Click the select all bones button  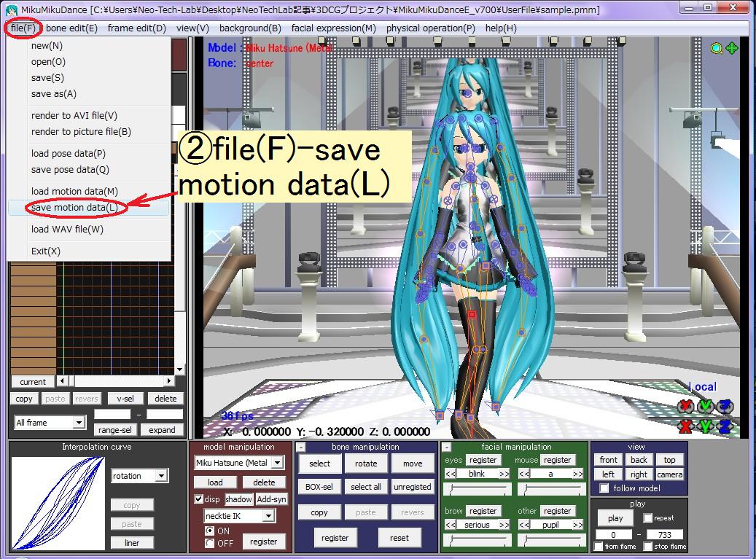(365, 487)
